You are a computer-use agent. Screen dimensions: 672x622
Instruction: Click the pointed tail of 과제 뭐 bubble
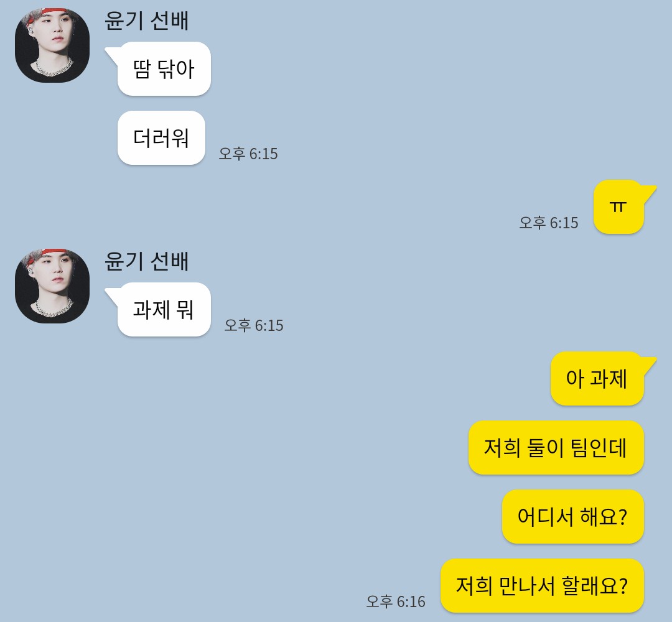[111, 295]
